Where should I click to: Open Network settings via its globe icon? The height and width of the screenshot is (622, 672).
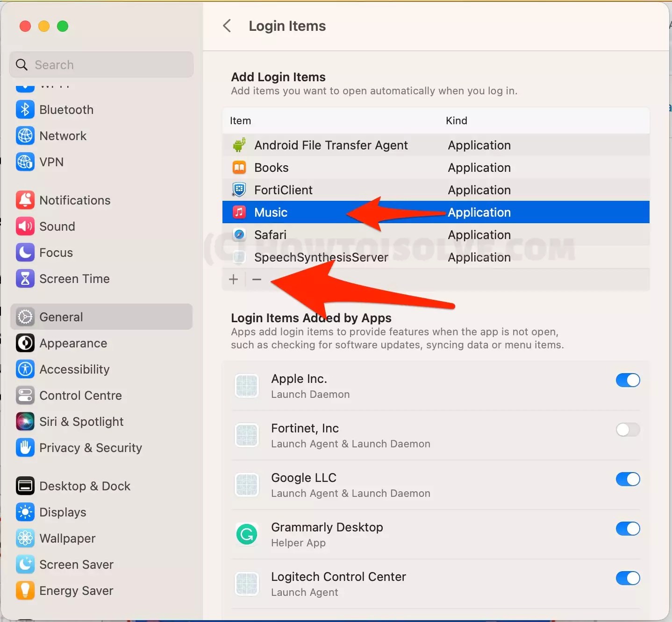pyautogui.click(x=25, y=135)
